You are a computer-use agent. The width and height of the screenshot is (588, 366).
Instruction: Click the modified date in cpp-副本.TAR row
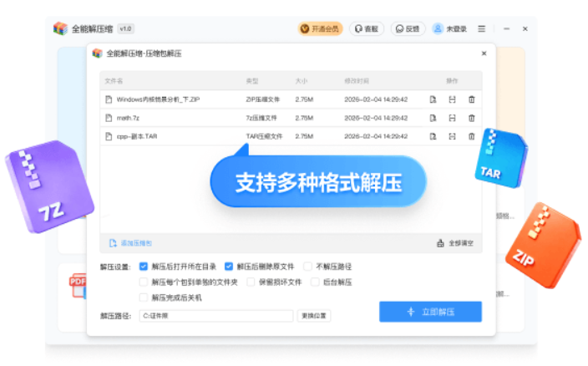[x=376, y=136]
